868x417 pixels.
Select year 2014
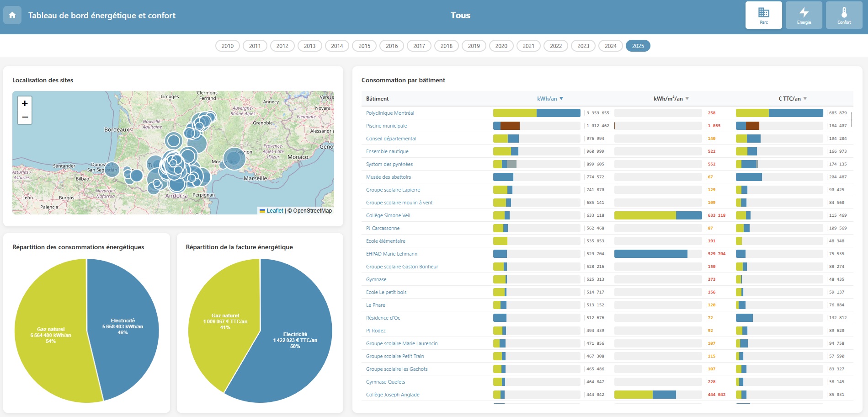click(x=337, y=46)
